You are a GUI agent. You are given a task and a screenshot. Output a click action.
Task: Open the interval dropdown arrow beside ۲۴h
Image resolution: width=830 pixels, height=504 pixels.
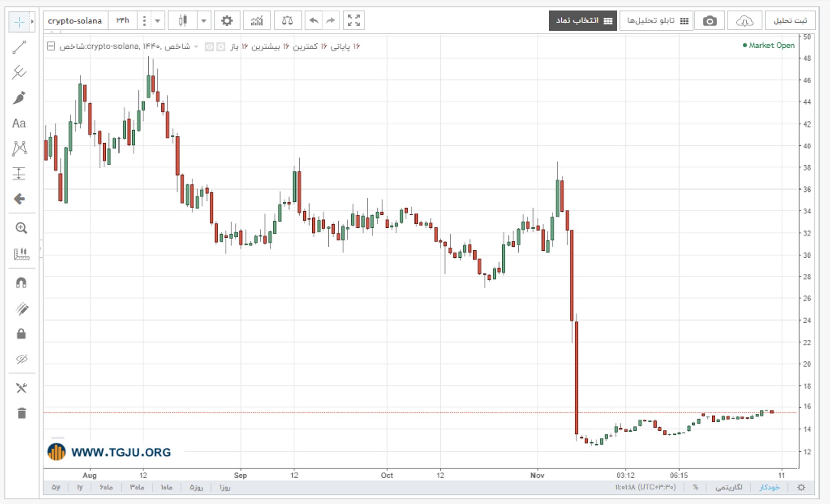(157, 21)
